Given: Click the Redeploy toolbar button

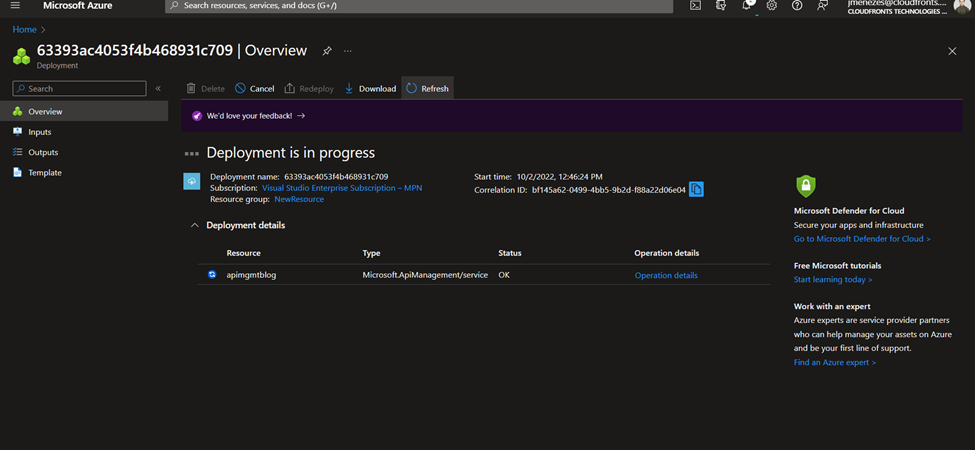Looking at the screenshot, I should 309,88.
